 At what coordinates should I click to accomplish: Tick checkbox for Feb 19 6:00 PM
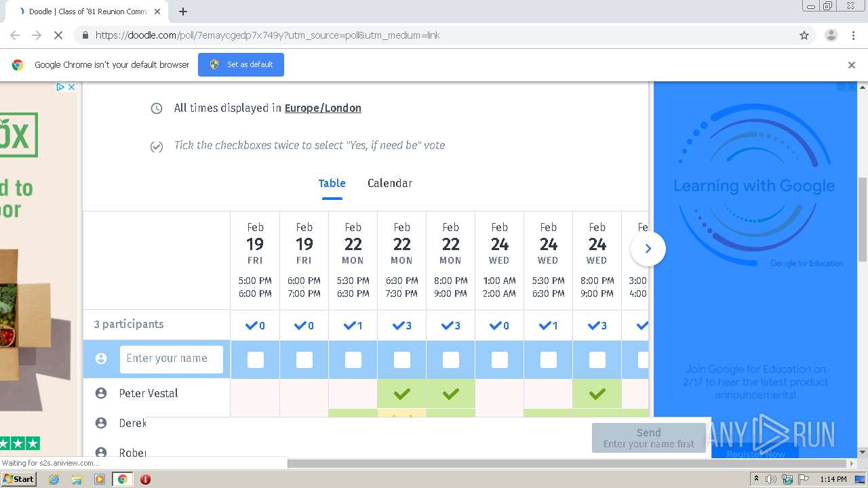tap(304, 360)
